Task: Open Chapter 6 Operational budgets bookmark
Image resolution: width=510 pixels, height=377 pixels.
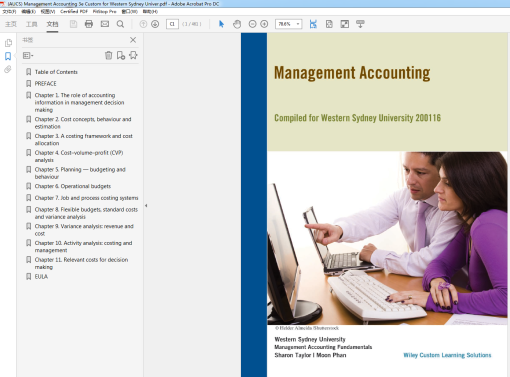Action: [x=73, y=186]
